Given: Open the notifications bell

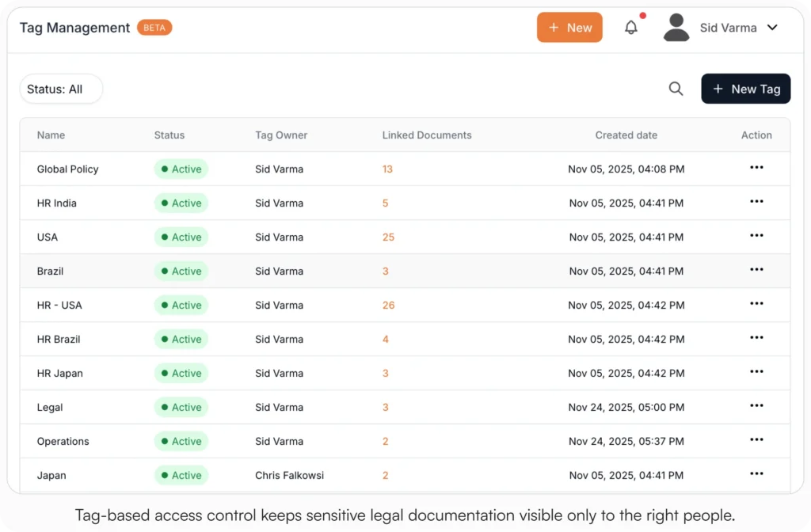Looking at the screenshot, I should click(631, 28).
